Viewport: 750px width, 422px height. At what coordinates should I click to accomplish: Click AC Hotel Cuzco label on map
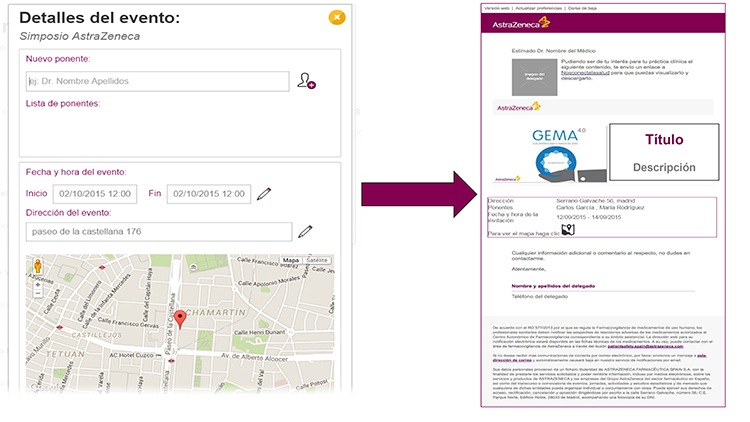[x=132, y=355]
